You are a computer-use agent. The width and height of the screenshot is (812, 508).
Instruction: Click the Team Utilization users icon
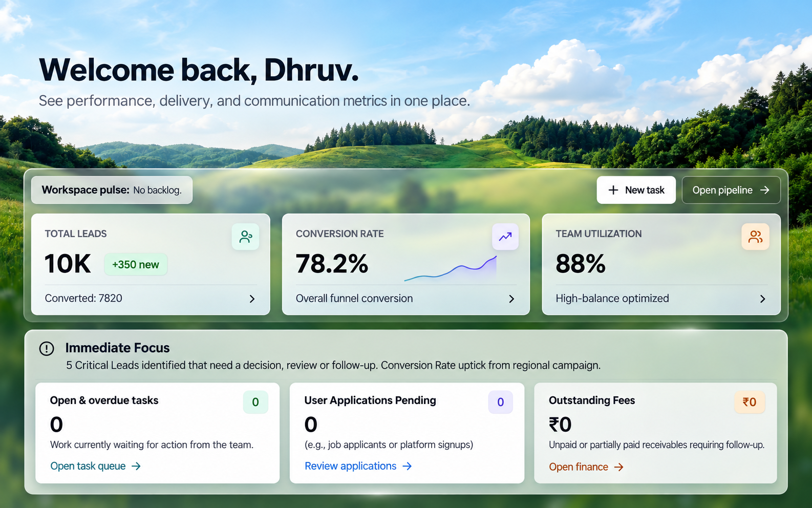pos(755,237)
